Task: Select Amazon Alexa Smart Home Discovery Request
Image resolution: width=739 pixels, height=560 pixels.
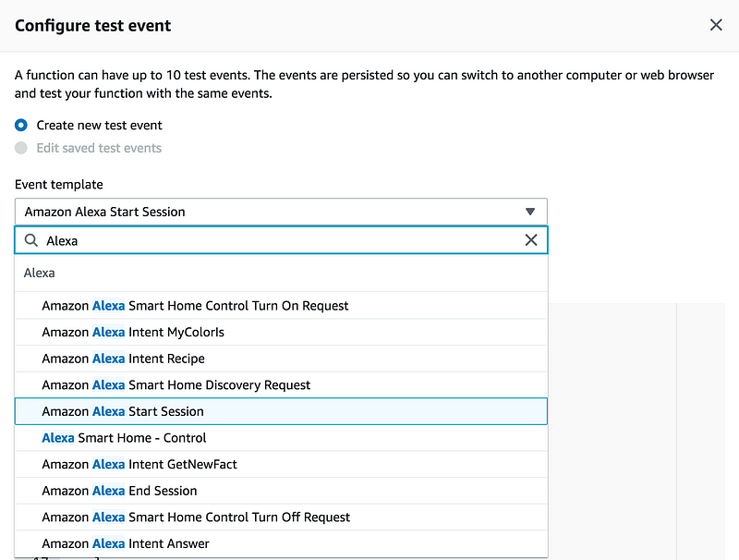Action: click(176, 384)
